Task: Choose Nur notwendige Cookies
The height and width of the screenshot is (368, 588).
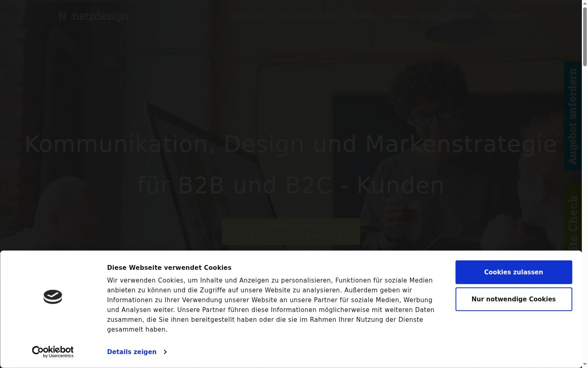Action: pos(514,299)
